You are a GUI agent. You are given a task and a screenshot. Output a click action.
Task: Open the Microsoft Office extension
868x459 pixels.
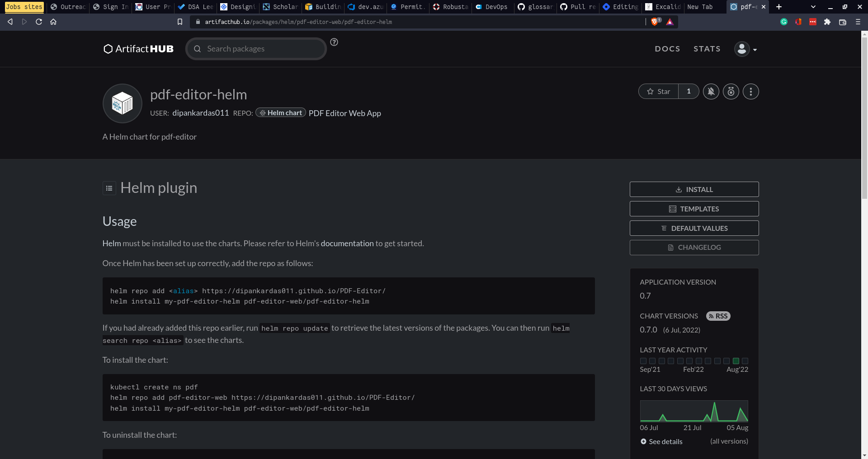pyautogui.click(x=798, y=22)
